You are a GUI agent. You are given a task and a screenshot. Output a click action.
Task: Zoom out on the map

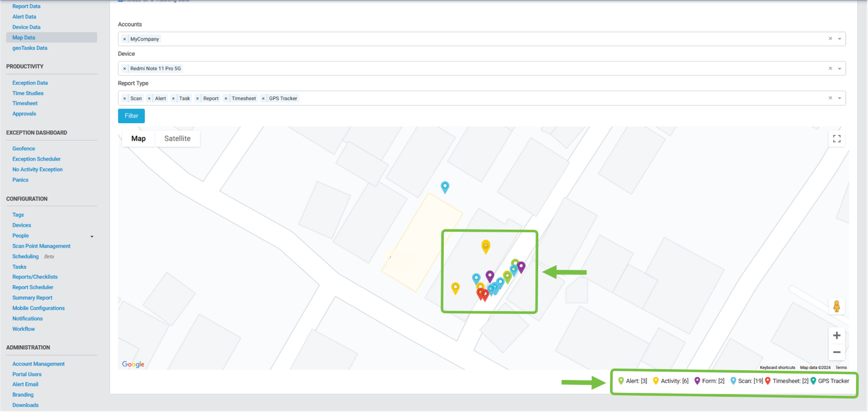coord(837,352)
